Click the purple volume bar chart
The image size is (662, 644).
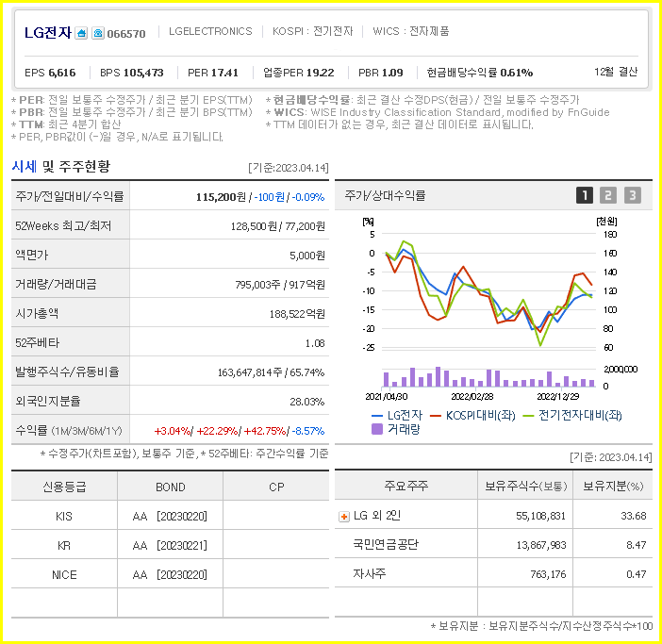pyautogui.click(x=488, y=377)
